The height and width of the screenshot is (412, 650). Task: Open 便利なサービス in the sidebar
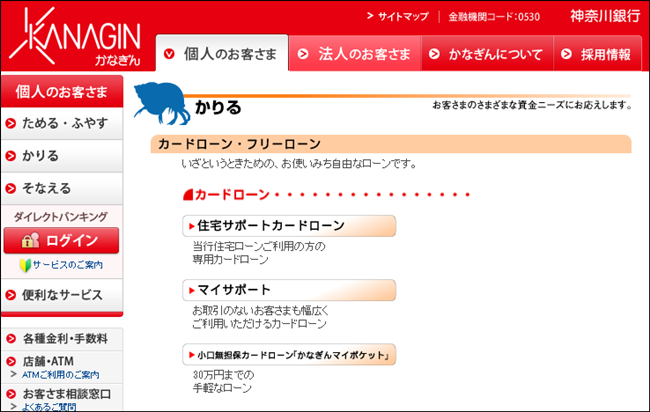click(x=62, y=295)
